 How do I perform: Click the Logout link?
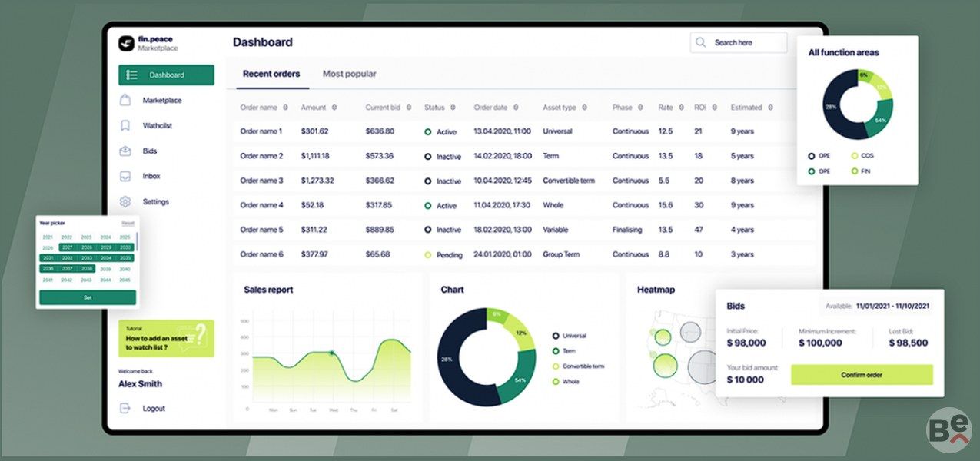(x=154, y=409)
